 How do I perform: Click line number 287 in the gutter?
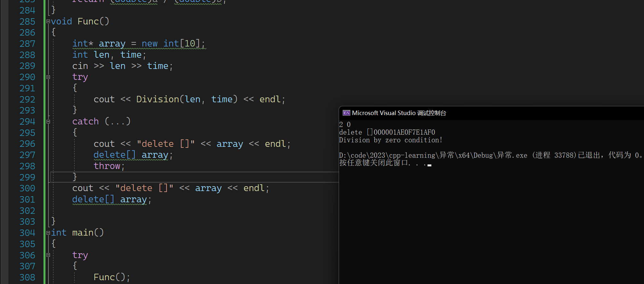pyautogui.click(x=27, y=44)
